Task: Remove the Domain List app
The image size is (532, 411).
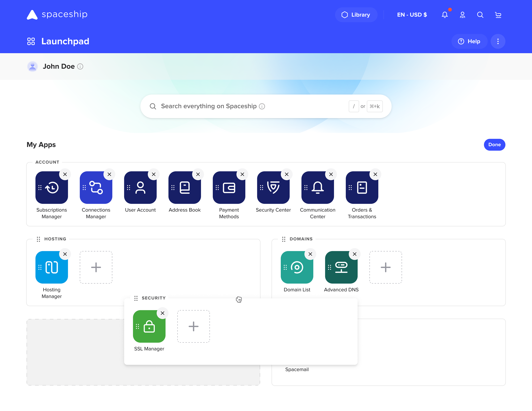Action: point(310,254)
